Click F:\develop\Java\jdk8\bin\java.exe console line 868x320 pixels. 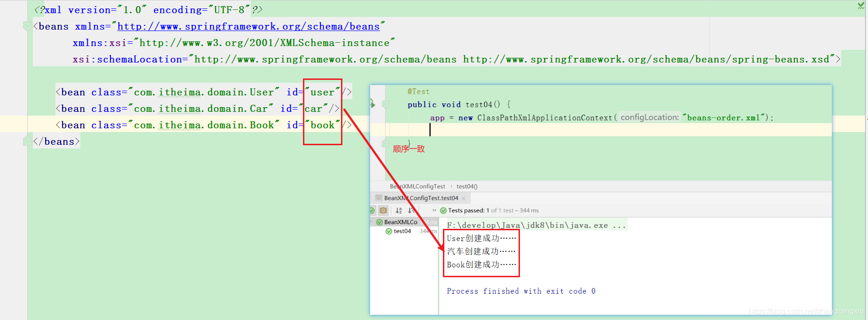coord(536,226)
